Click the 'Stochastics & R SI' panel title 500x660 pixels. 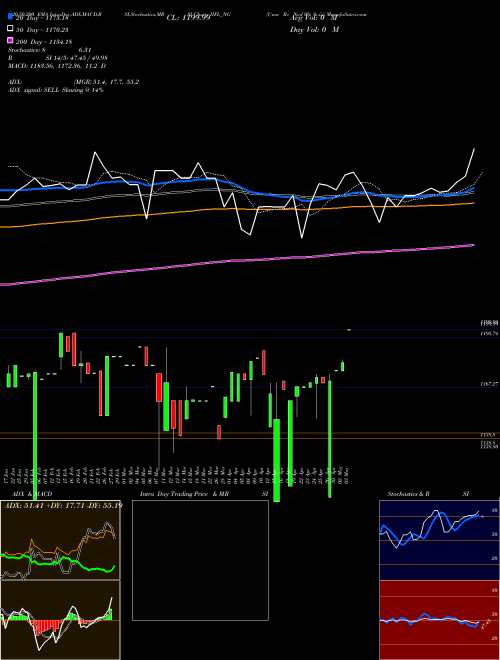tap(428, 494)
